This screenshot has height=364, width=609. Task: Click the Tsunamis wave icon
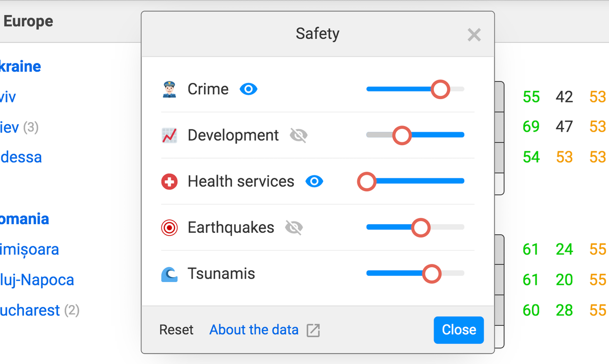click(169, 274)
